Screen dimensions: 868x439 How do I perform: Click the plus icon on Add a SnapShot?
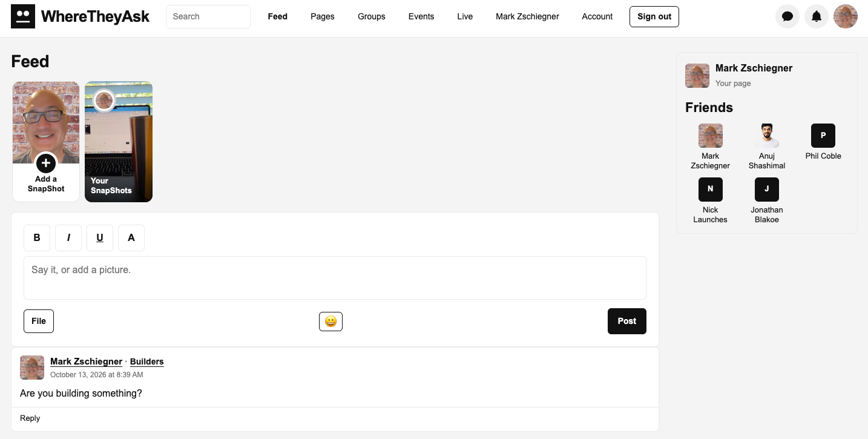click(x=46, y=163)
